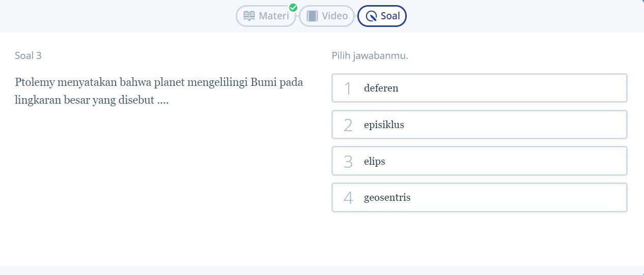Click number 4 on fourth answer

tap(348, 198)
